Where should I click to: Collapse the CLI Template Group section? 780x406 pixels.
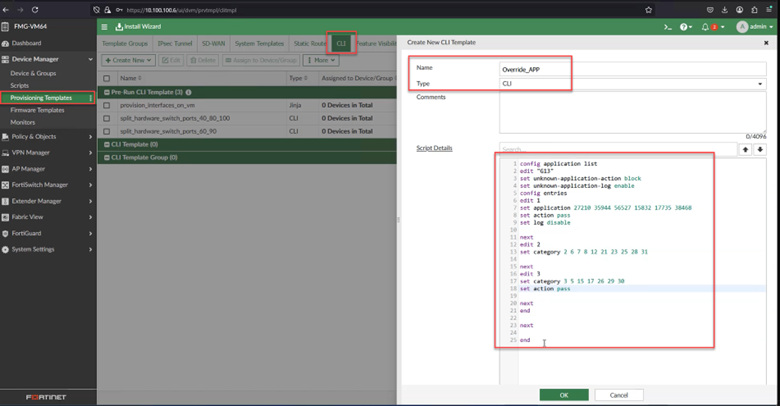pos(107,157)
